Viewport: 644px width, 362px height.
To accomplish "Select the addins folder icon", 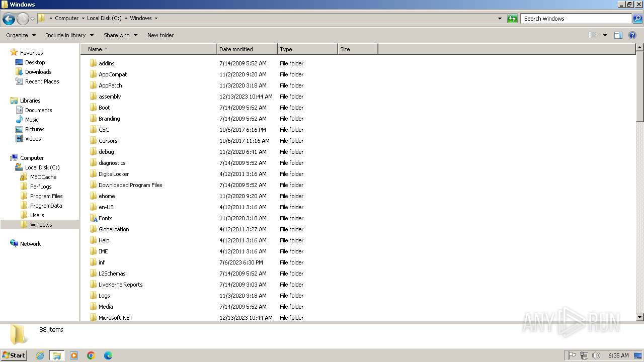I will [93, 63].
